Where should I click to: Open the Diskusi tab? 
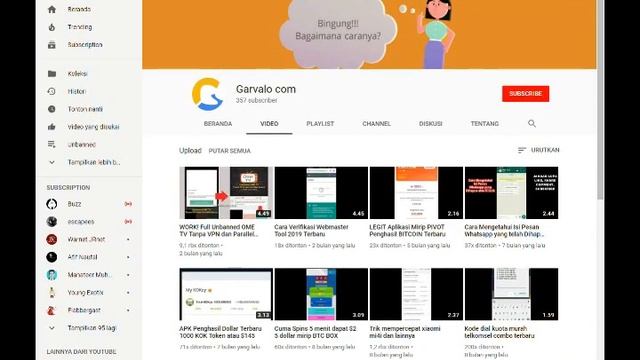coord(431,124)
